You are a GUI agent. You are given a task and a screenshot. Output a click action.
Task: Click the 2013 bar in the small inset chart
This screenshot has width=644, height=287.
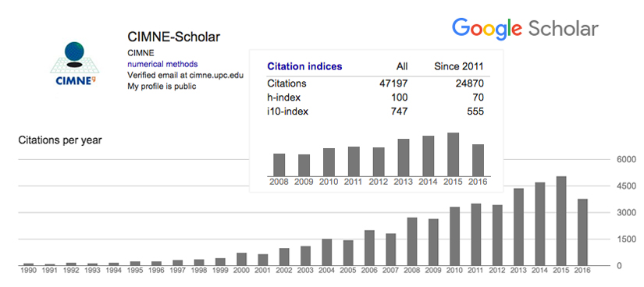(404, 158)
